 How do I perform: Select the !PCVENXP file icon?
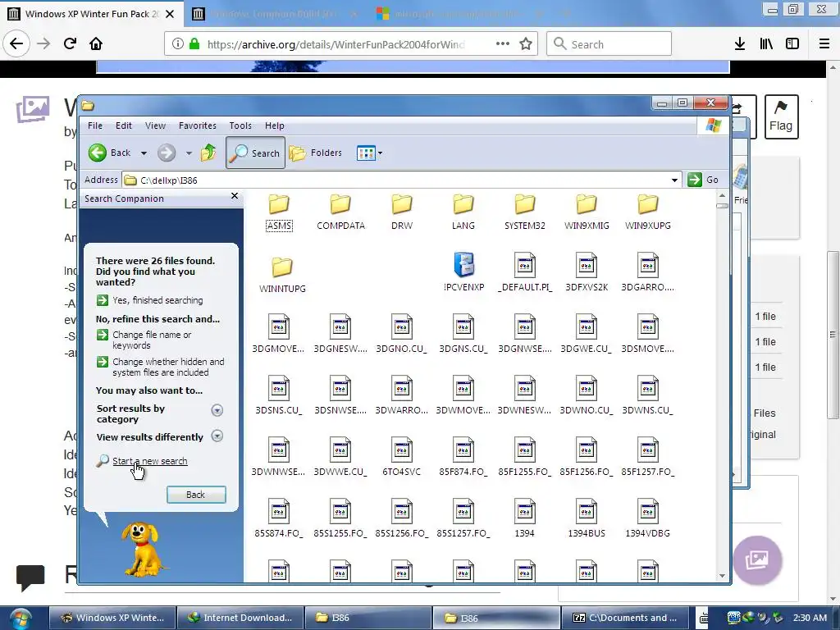[464, 272]
